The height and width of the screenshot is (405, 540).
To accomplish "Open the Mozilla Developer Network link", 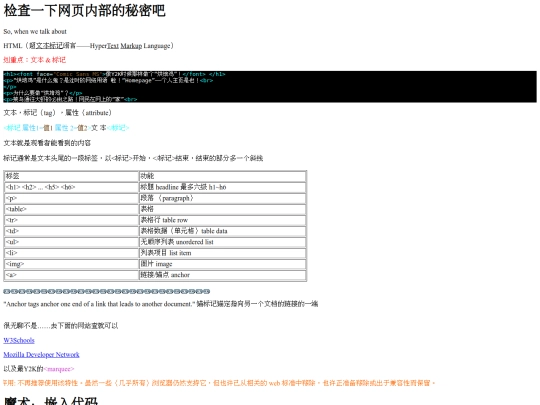I will [41, 354].
